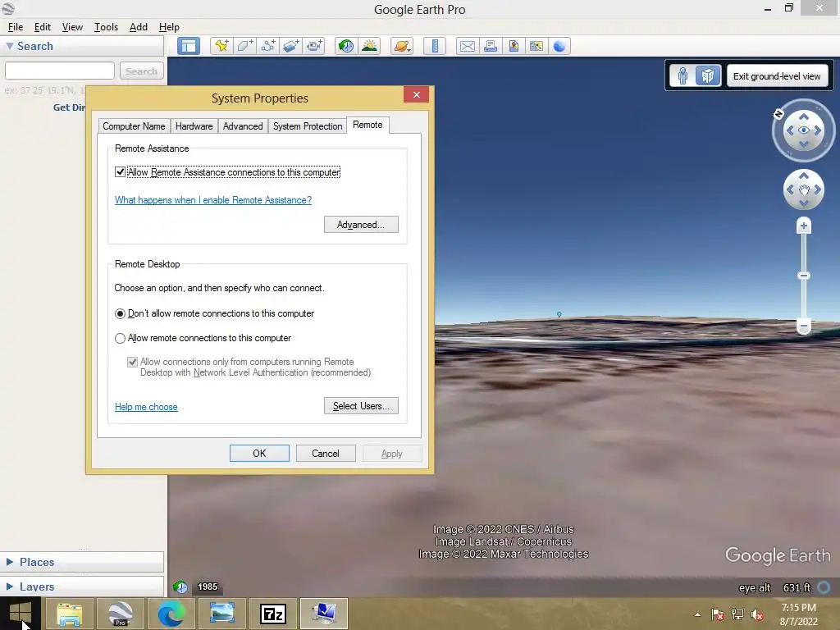Viewport: 840px width, 630px height.
Task: Click the 1985 imagery date label
Action: pyautogui.click(x=208, y=587)
